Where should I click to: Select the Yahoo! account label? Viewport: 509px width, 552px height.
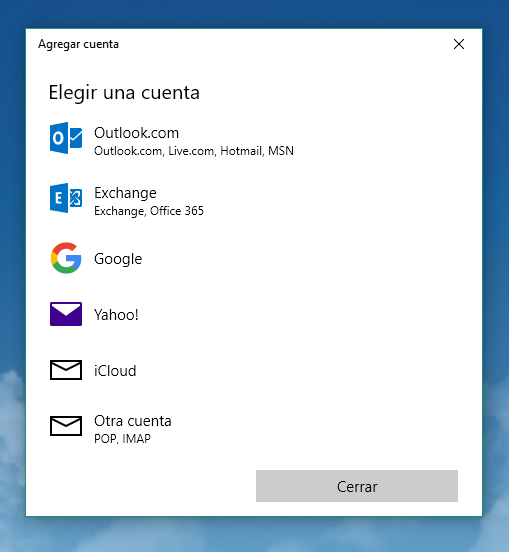point(116,315)
